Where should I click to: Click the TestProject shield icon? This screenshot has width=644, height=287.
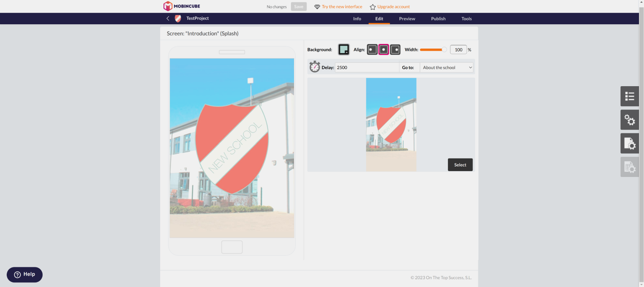(178, 18)
